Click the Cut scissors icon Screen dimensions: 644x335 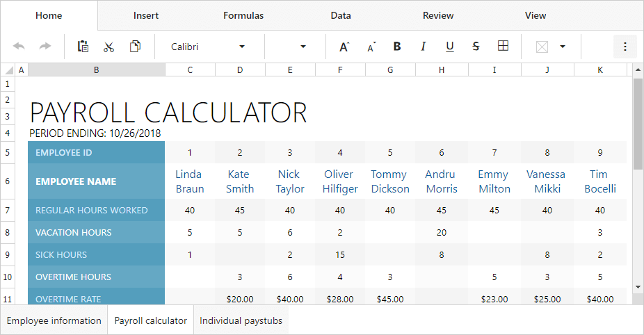pos(108,47)
